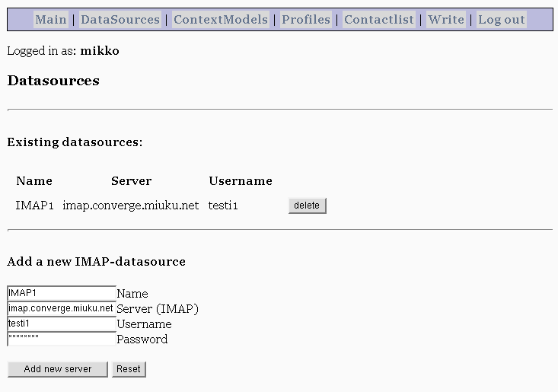The height and width of the screenshot is (392, 558).
Task: Select the Profiles navigation link
Action: [x=306, y=19]
